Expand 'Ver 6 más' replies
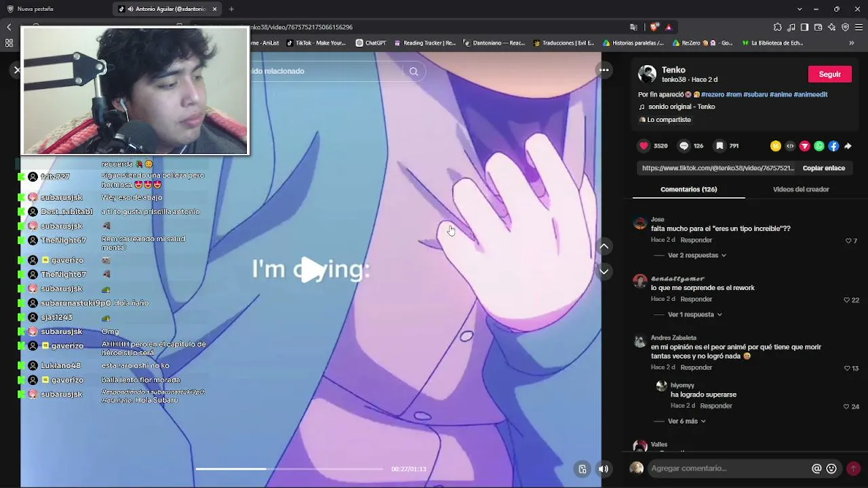This screenshot has height=488, width=868. [687, 421]
